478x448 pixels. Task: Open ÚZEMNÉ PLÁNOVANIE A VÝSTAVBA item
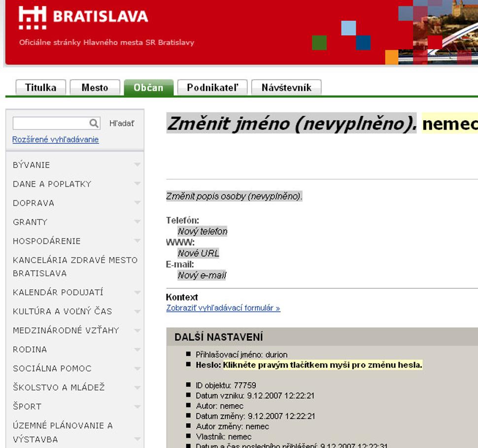coord(63,432)
